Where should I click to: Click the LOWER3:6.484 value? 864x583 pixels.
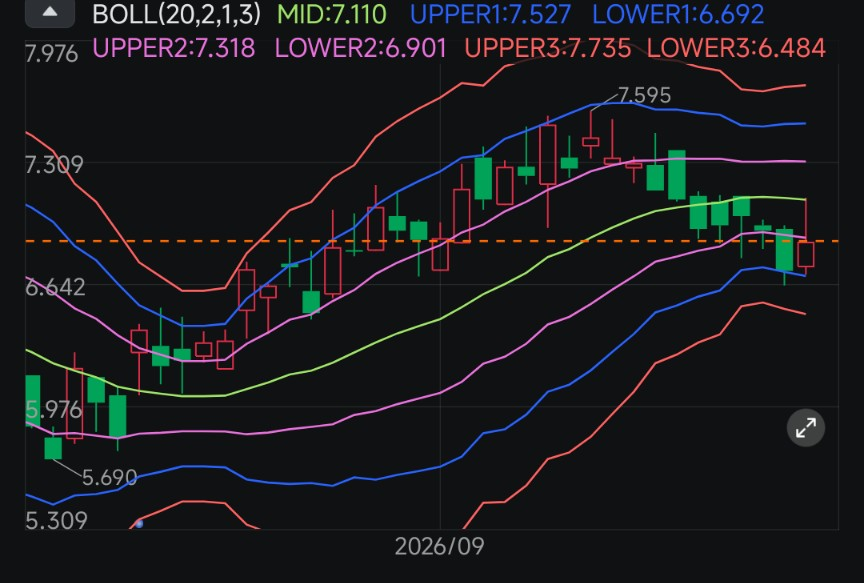(x=736, y=48)
